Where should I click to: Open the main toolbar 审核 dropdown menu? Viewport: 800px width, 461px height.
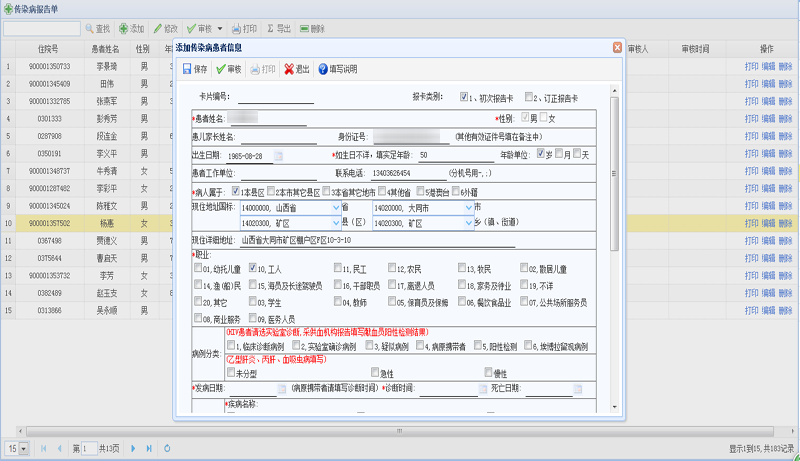219,29
